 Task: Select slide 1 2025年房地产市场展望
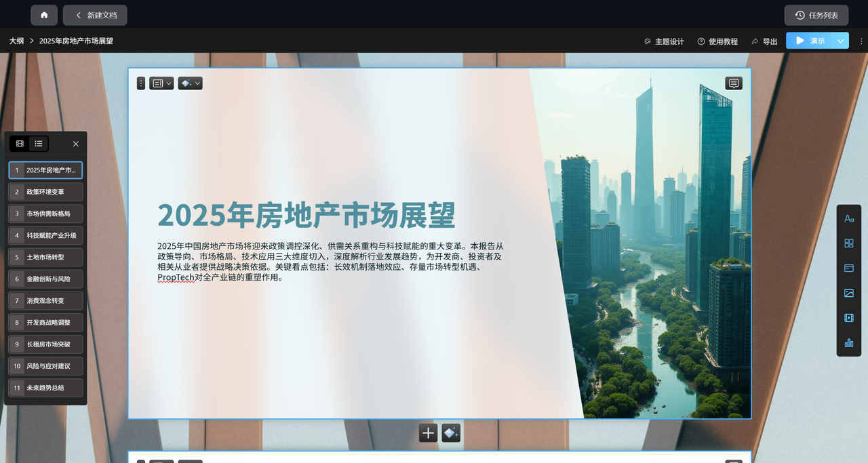45,170
